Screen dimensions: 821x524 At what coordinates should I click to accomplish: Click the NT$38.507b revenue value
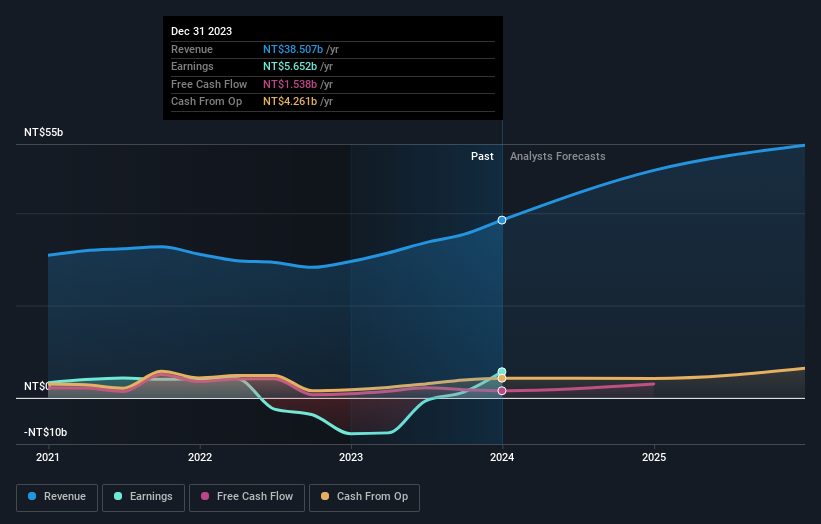293,49
